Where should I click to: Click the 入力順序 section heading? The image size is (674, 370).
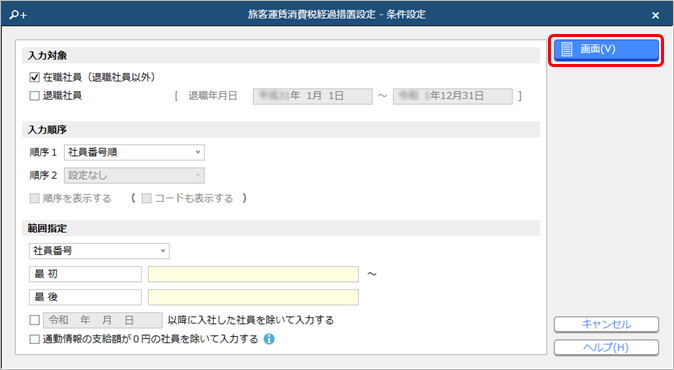[x=47, y=130]
